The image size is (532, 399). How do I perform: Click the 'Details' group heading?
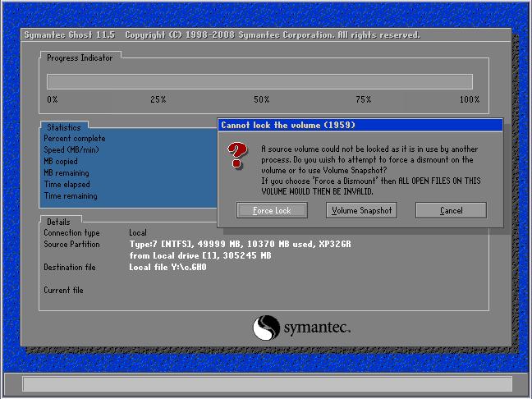click(x=58, y=222)
